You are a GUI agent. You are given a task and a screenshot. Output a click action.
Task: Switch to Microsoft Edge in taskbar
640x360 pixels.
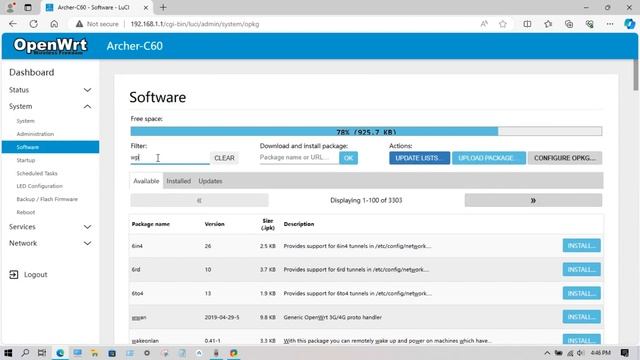coord(60,353)
